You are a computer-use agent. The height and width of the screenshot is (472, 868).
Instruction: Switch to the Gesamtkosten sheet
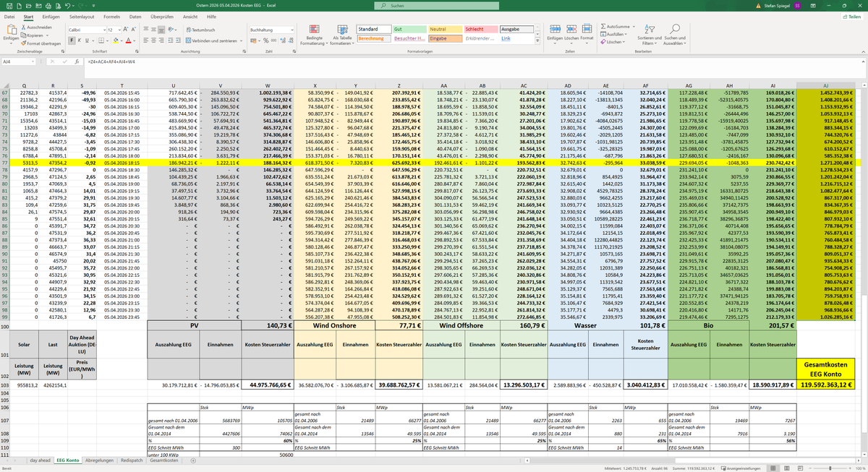pyautogui.click(x=163, y=460)
